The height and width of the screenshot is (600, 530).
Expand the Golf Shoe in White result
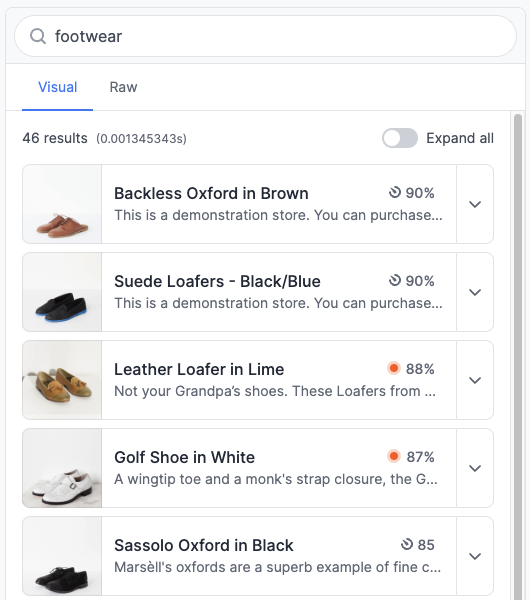[475, 468]
